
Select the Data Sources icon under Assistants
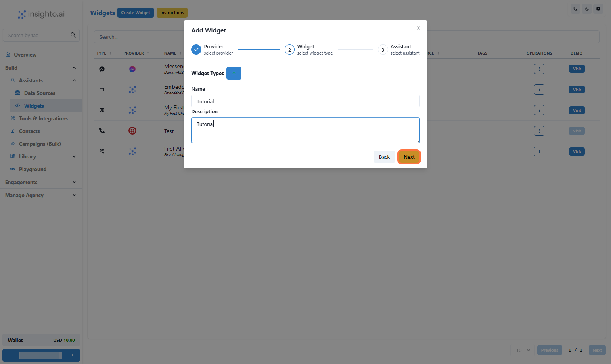click(17, 93)
